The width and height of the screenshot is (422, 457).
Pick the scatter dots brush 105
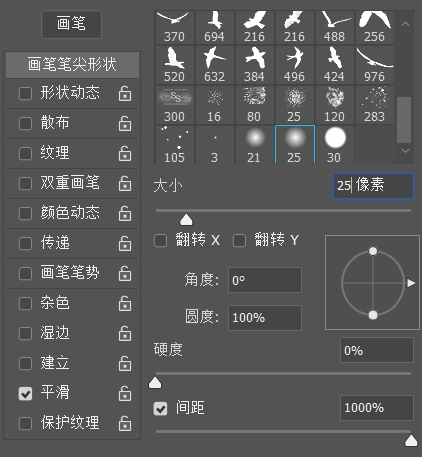[x=175, y=145]
